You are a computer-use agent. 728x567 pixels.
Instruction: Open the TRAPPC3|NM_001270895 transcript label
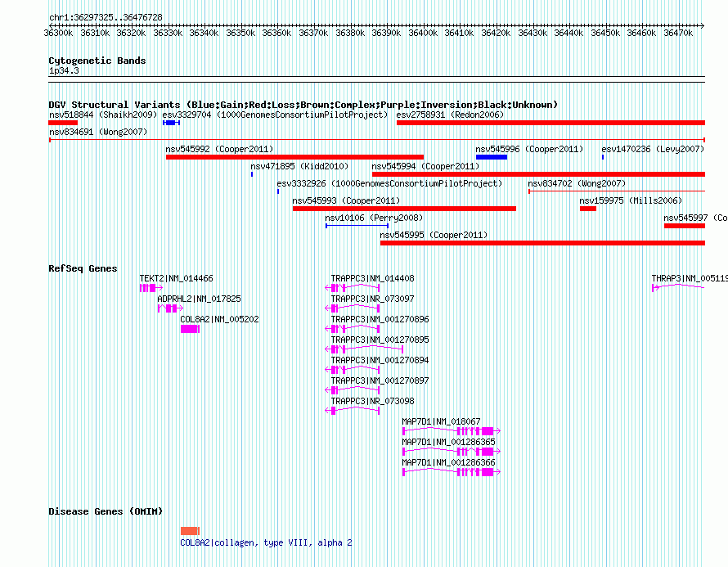point(380,340)
